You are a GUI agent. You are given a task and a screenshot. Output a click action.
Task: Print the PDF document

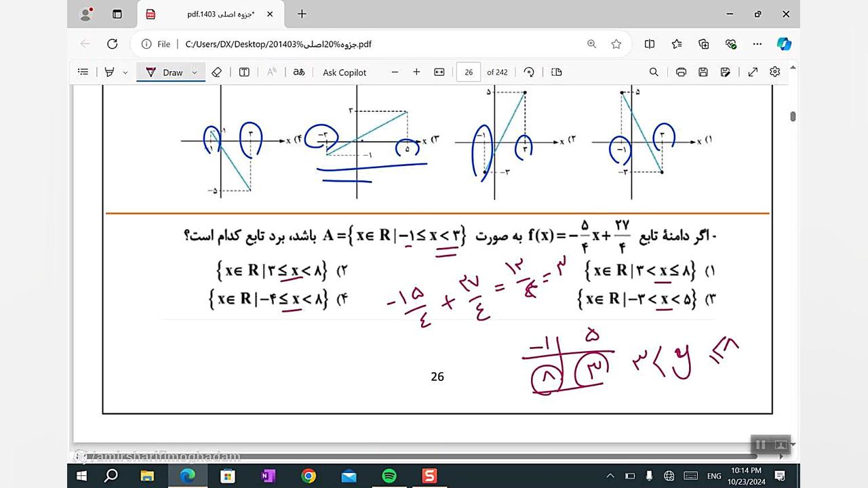(x=681, y=72)
